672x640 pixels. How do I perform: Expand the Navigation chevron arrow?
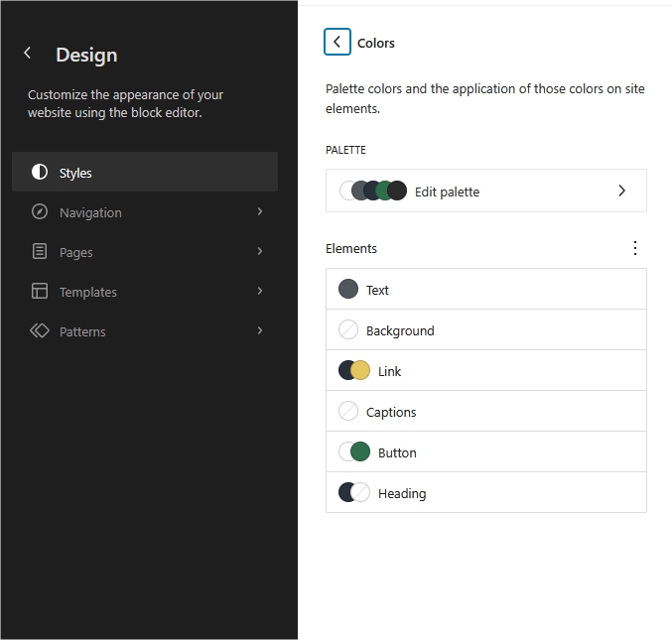click(x=260, y=212)
